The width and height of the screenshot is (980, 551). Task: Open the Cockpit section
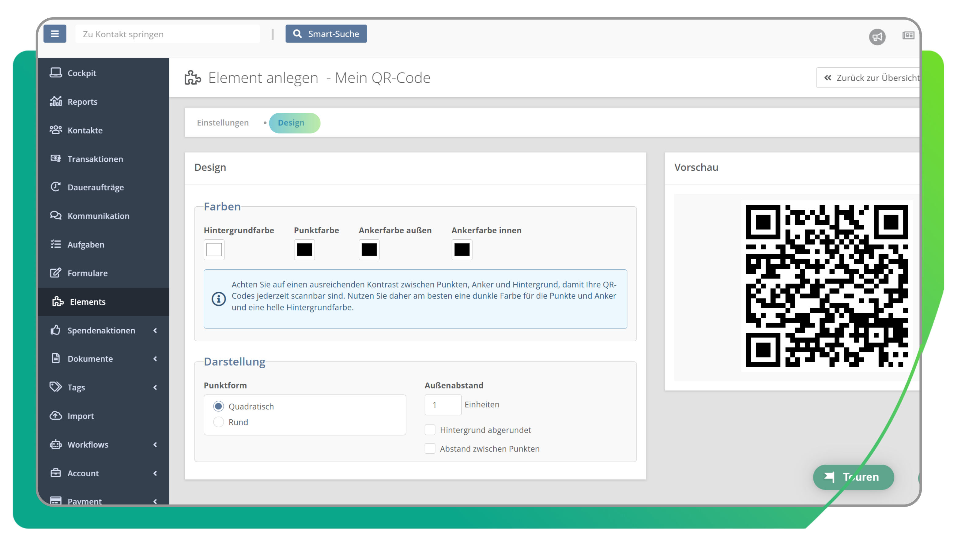coord(81,73)
